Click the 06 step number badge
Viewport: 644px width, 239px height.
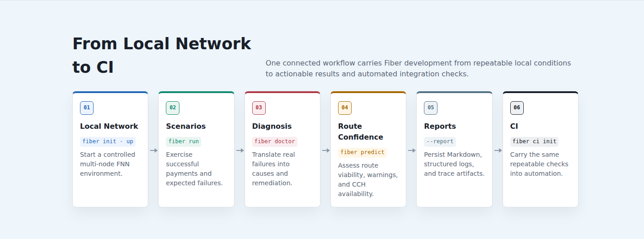[x=517, y=108]
